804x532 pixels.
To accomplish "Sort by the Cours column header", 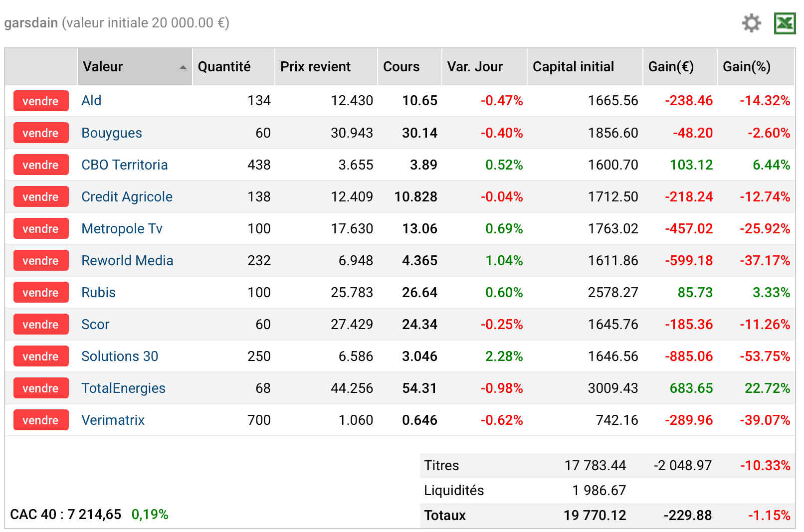I will (409, 67).
